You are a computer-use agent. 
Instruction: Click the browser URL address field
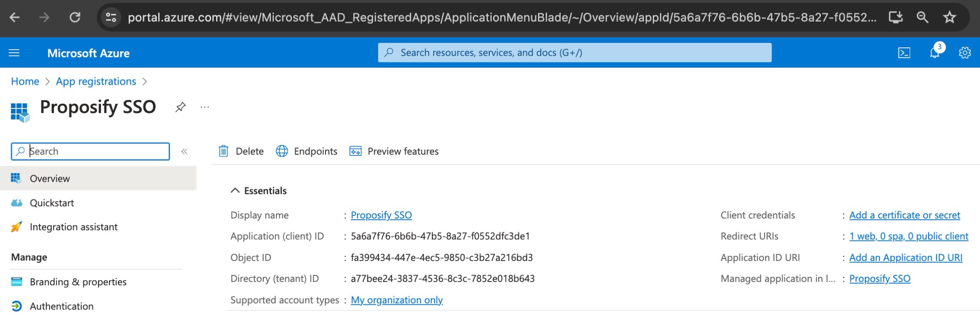click(503, 17)
